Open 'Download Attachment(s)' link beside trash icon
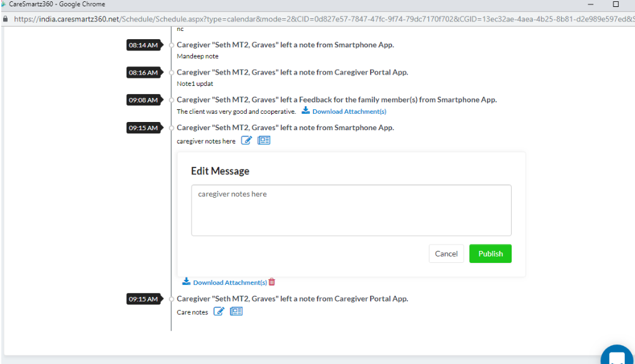 coord(230,282)
